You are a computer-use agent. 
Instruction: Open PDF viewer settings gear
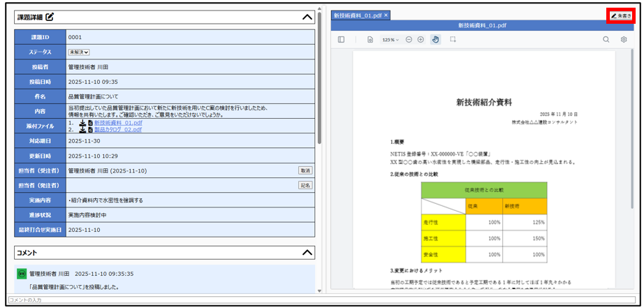tap(624, 40)
